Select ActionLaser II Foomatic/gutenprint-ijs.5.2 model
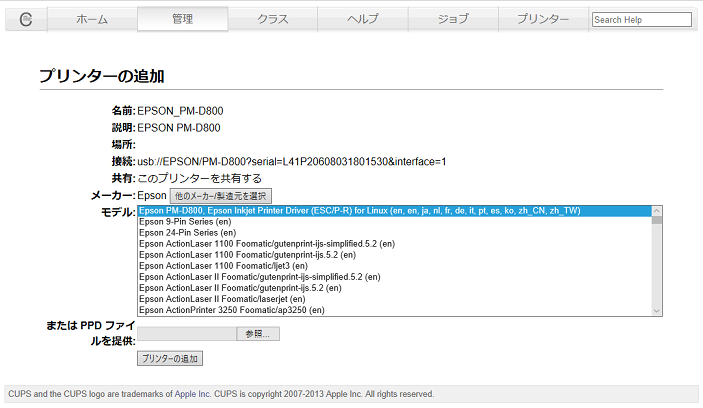Viewport: 703px width, 408px height. (x=395, y=288)
